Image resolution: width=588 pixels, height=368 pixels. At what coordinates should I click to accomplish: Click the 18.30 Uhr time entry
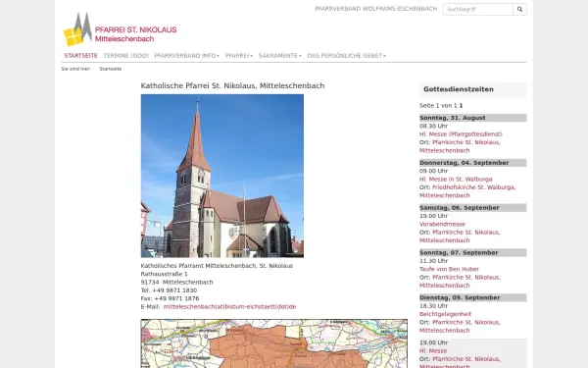click(x=433, y=306)
